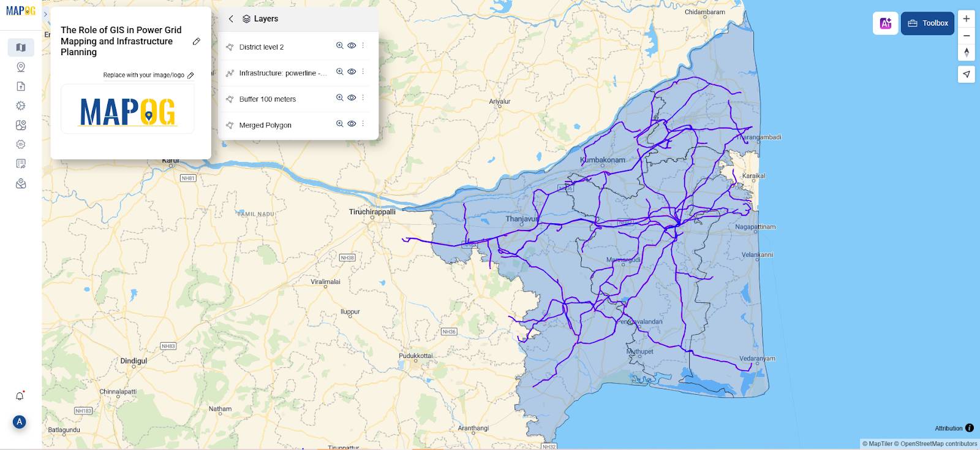Open the user account avatar "A"
Image resolution: width=980 pixels, height=450 pixels.
click(x=20, y=422)
